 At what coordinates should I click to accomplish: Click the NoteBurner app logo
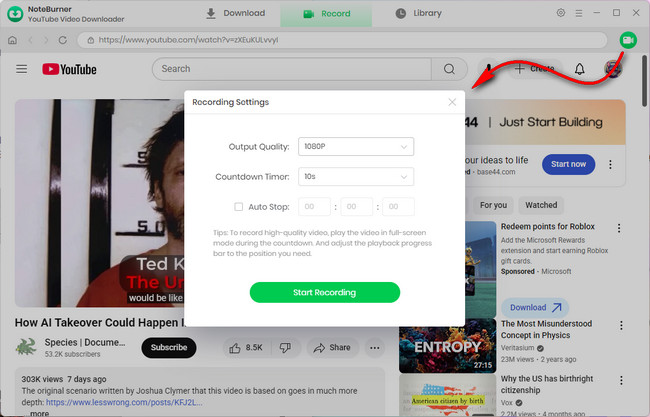coord(15,14)
